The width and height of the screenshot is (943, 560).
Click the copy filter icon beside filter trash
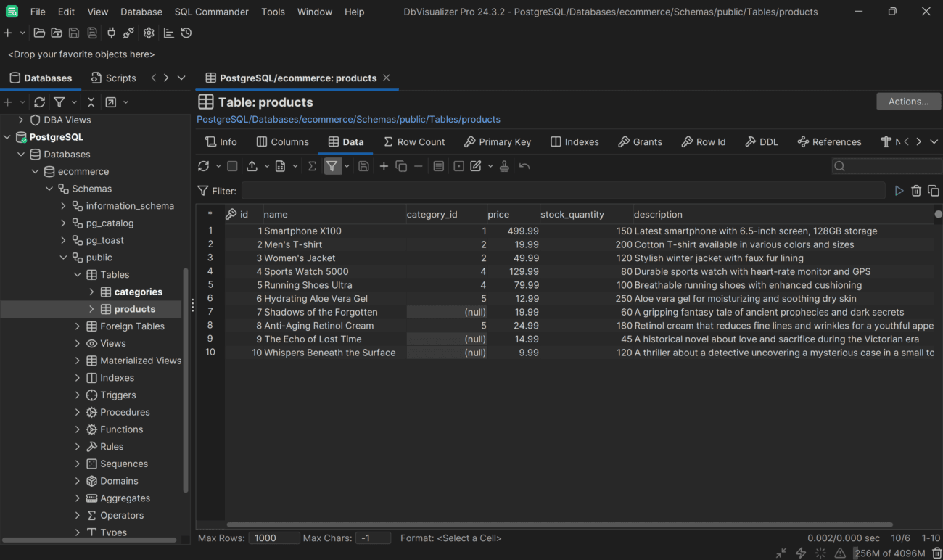(x=934, y=191)
